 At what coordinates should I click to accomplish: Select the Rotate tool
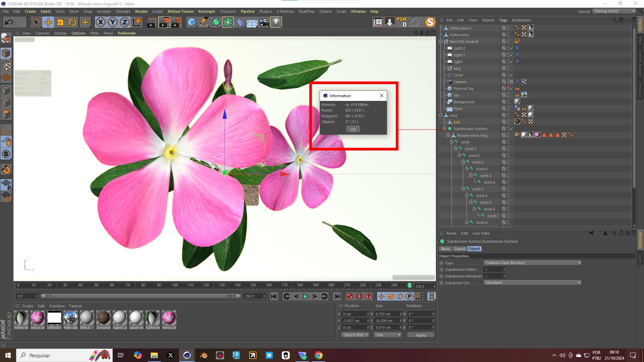(x=72, y=22)
